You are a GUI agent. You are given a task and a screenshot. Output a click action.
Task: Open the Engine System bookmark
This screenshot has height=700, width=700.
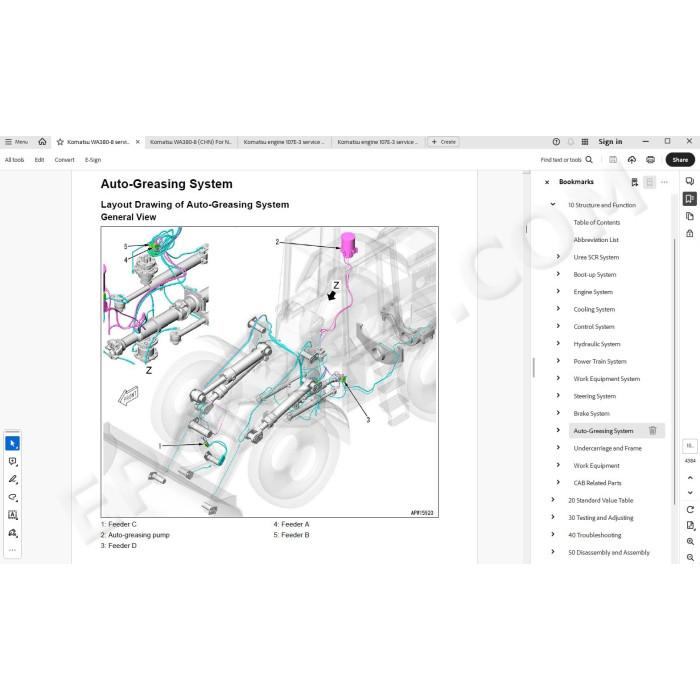pyautogui.click(x=593, y=292)
